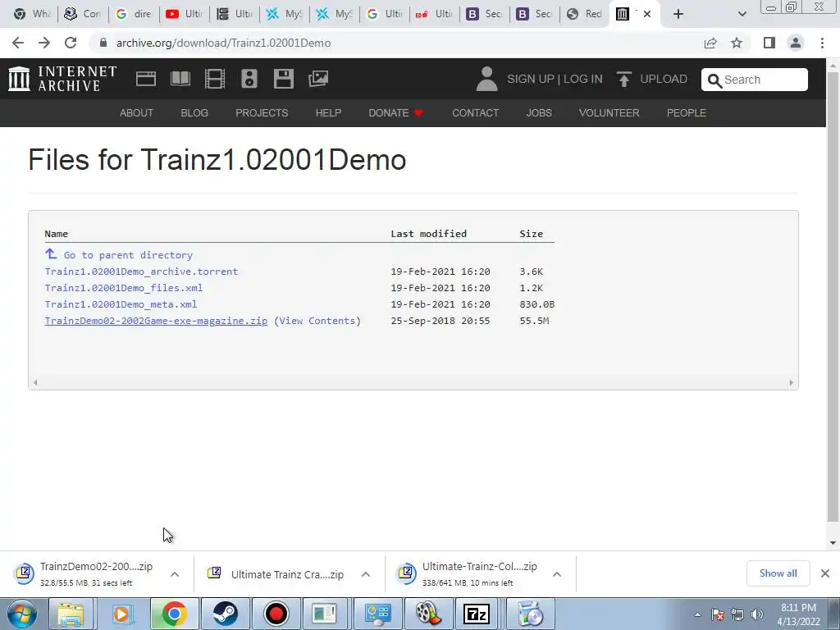Click Show all downloads button
The image size is (840, 630).
click(778, 573)
